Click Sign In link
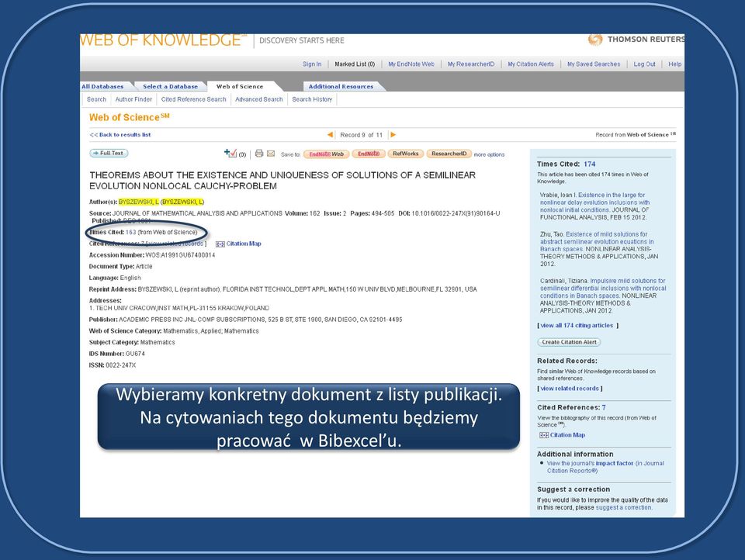Screen dimensions: 745x560 [x=312, y=64]
